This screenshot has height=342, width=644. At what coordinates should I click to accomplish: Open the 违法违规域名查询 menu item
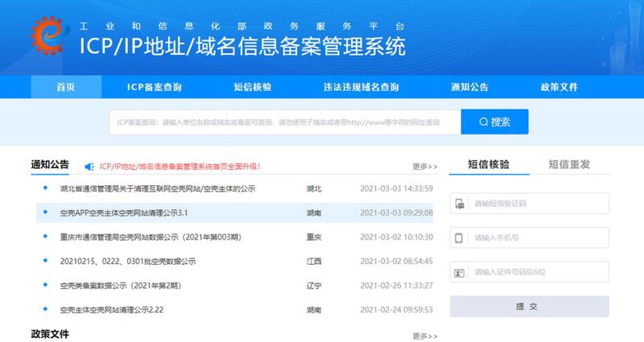pyautogui.click(x=361, y=87)
